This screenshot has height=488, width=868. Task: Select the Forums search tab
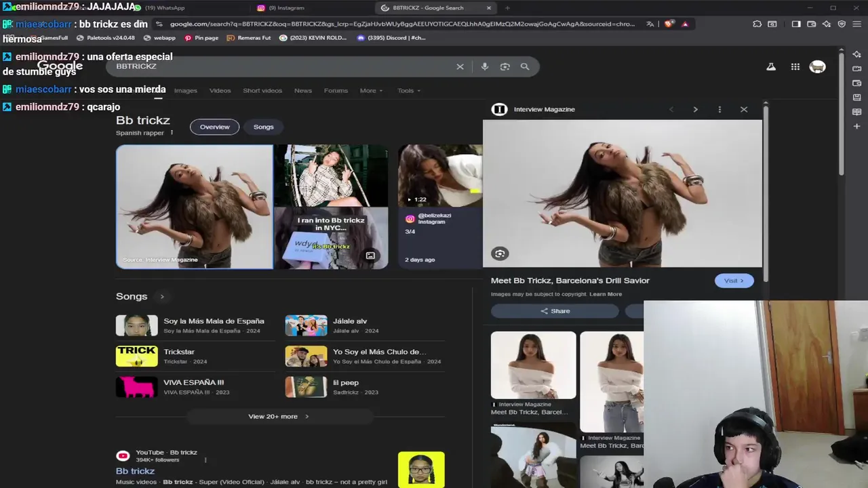pos(336,90)
